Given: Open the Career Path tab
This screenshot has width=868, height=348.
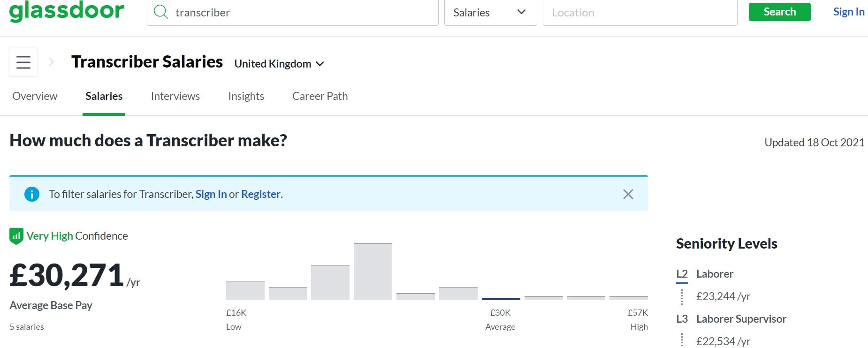Looking at the screenshot, I should pyautogui.click(x=320, y=96).
